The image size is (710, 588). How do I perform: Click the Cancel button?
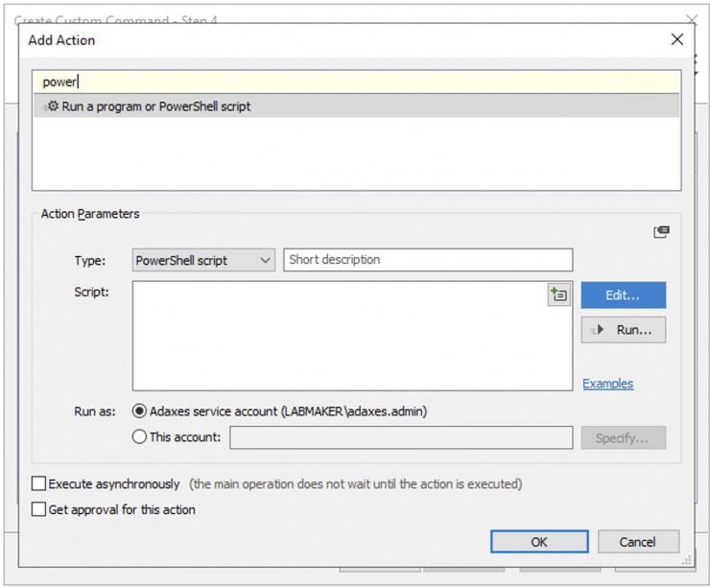(x=638, y=542)
